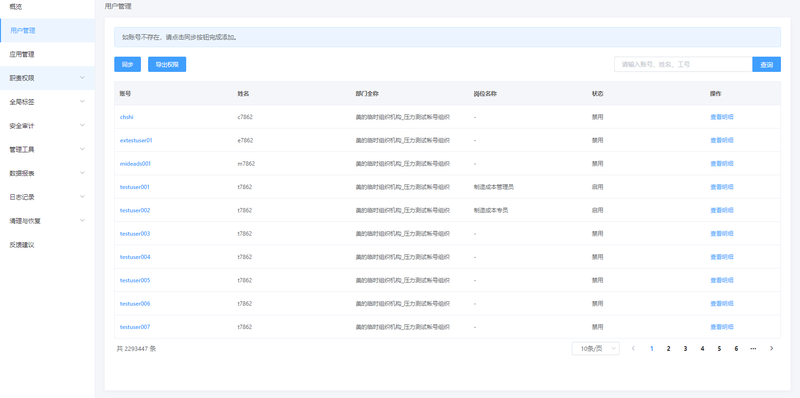
Task: Click the 岗位名称 column header
Action: (485, 94)
